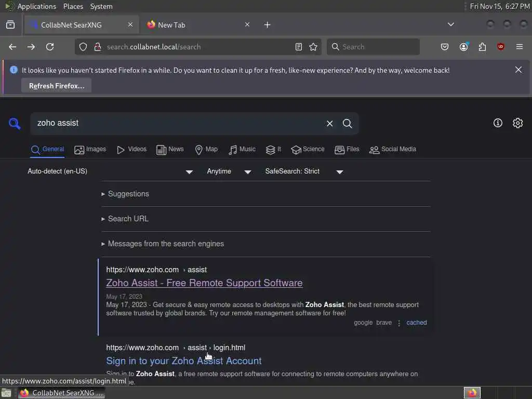Open Zoho Assist - Free Remote Support Software link

coord(204,283)
